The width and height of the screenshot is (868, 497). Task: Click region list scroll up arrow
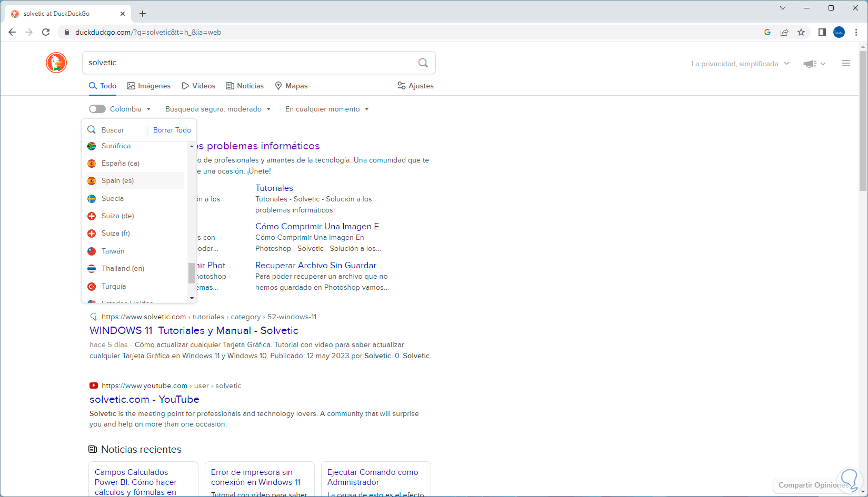coord(192,146)
